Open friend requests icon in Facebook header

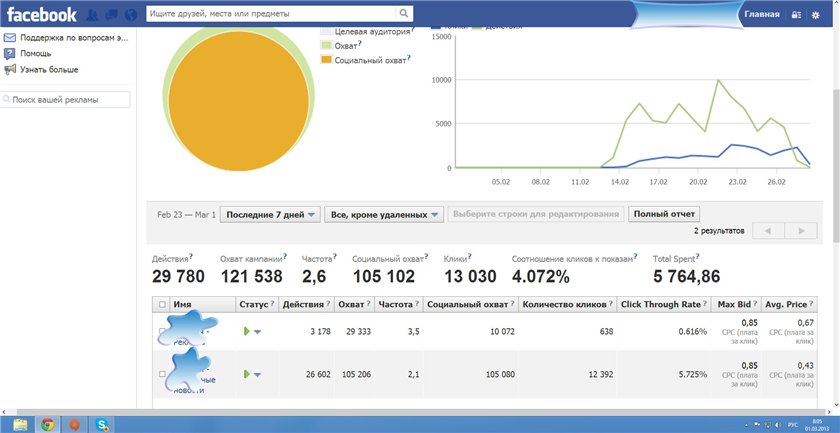pyautogui.click(x=92, y=15)
